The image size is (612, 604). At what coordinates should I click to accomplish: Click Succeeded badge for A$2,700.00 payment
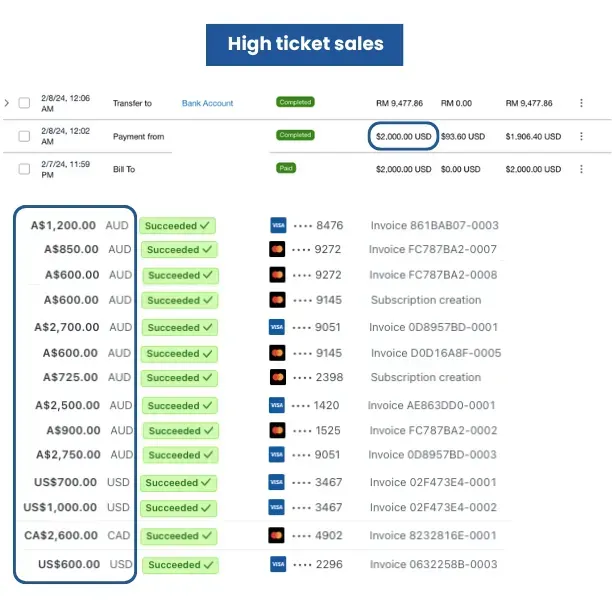tap(180, 327)
